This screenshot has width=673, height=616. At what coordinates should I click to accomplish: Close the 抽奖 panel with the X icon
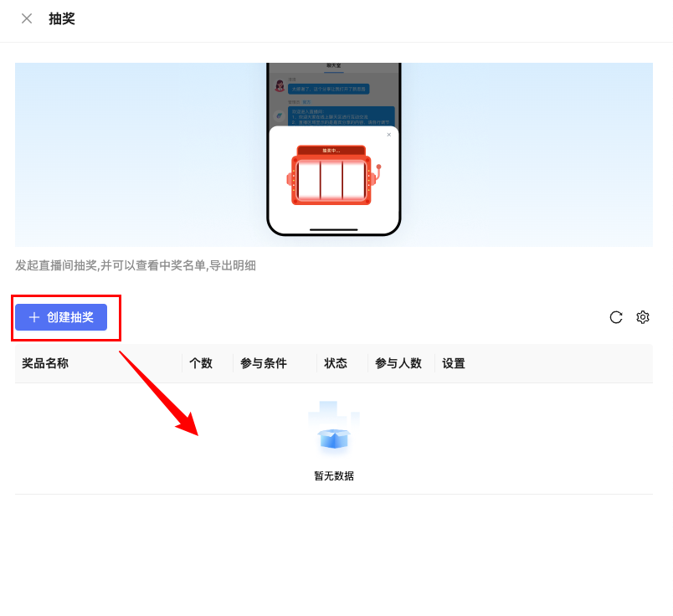[x=27, y=18]
